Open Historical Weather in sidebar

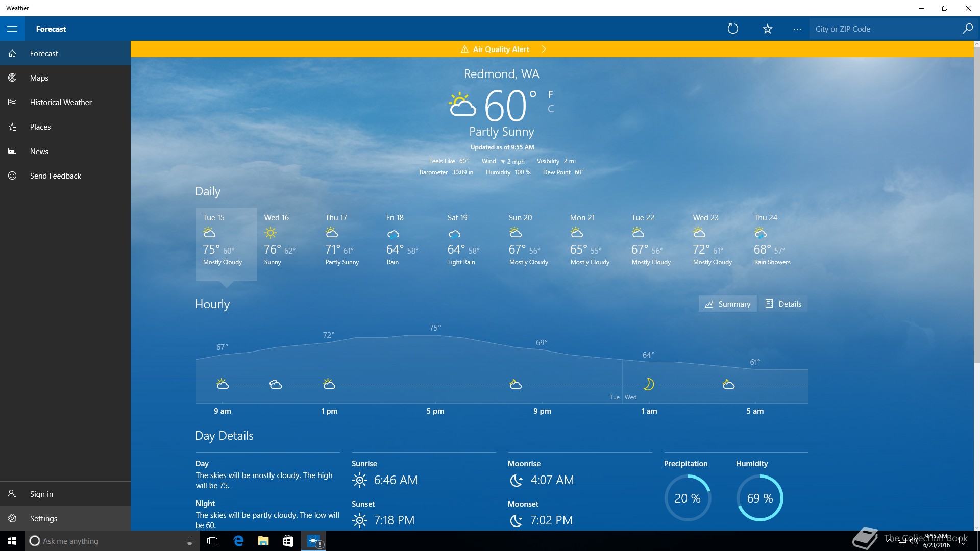61,102
